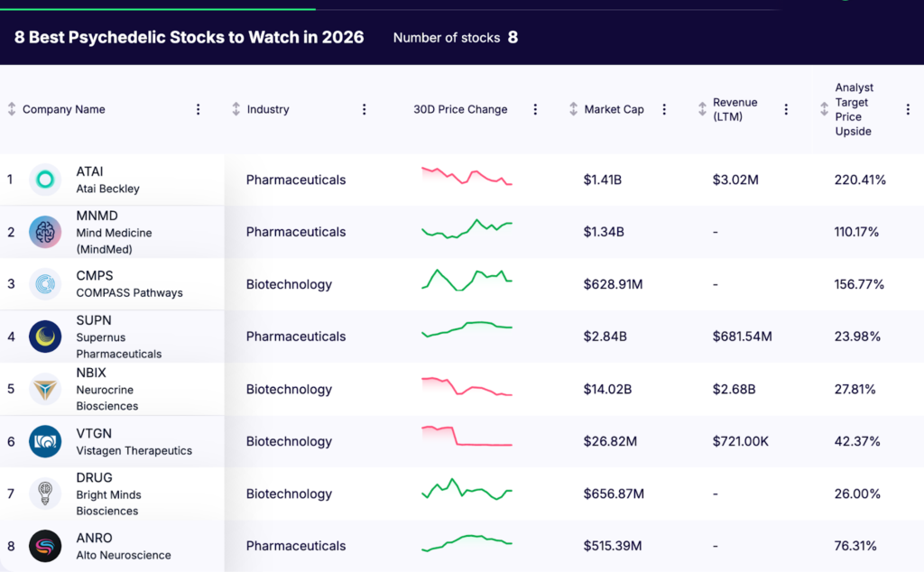Click the Bright Minds lightbulb logo
Screen dimensions: 924x572
[x=43, y=494]
